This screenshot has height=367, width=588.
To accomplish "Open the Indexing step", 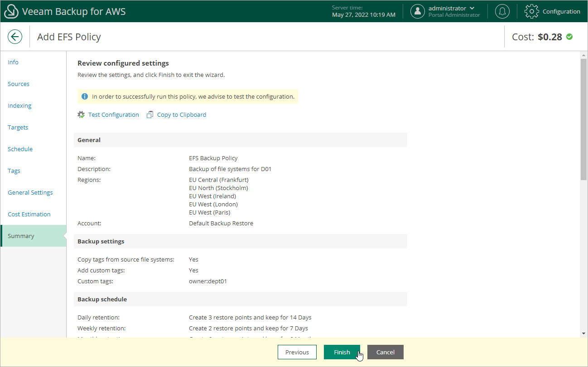I will tap(19, 105).
